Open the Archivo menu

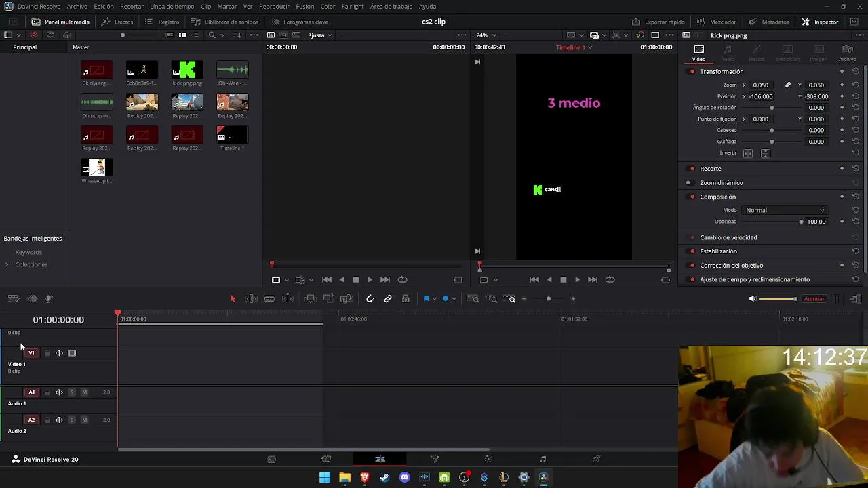pos(77,7)
